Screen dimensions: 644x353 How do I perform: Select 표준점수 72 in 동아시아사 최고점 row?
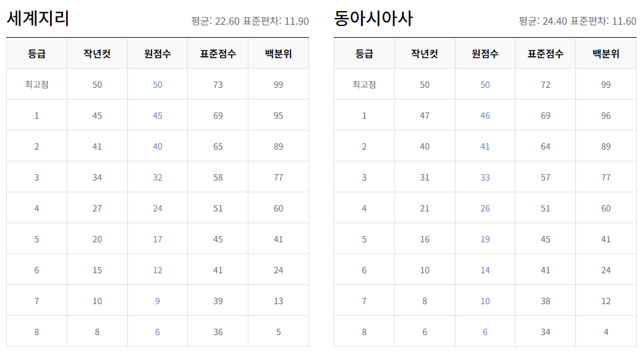546,85
